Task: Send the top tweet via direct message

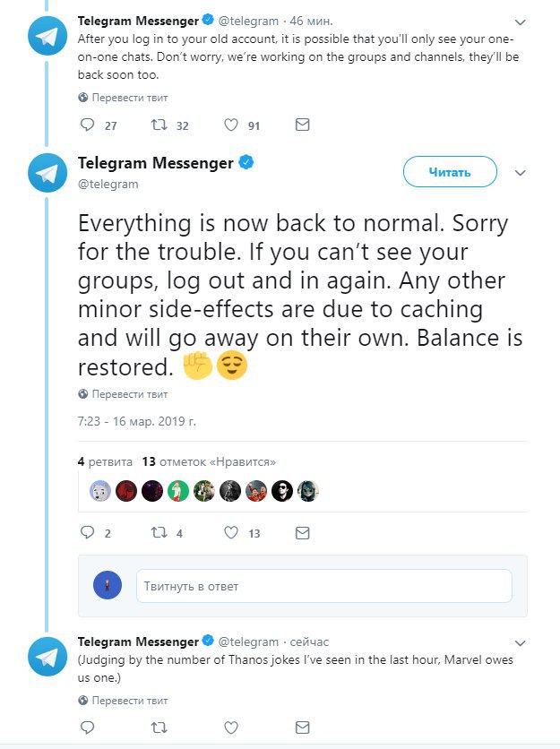Action: tap(303, 125)
